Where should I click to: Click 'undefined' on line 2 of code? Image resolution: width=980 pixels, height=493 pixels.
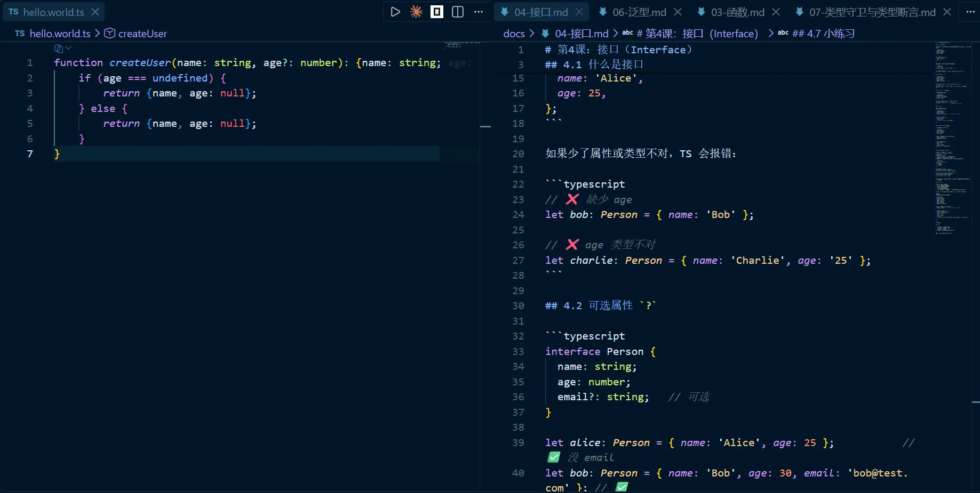tap(180, 78)
